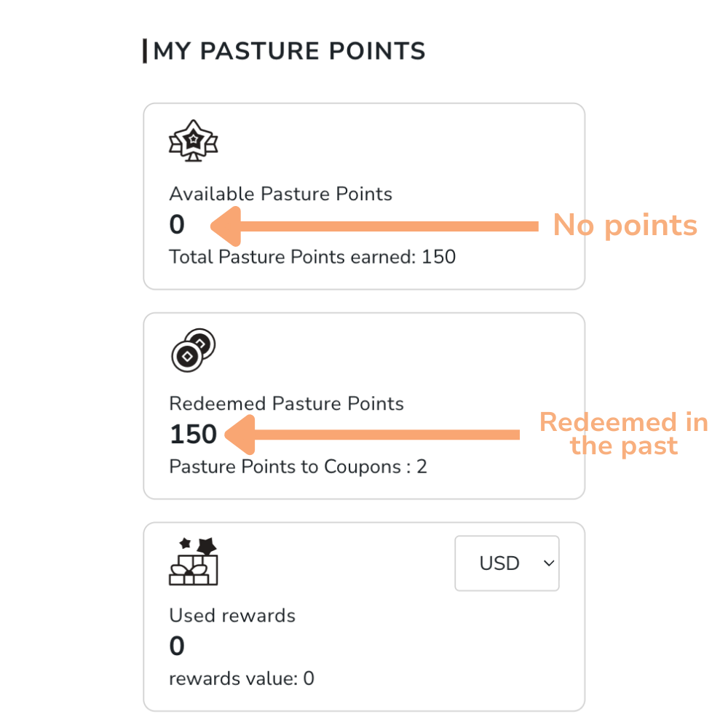Image resolution: width=728 pixels, height=728 pixels.
Task: Click the coins Redeemed Points icon
Action: [x=194, y=350]
